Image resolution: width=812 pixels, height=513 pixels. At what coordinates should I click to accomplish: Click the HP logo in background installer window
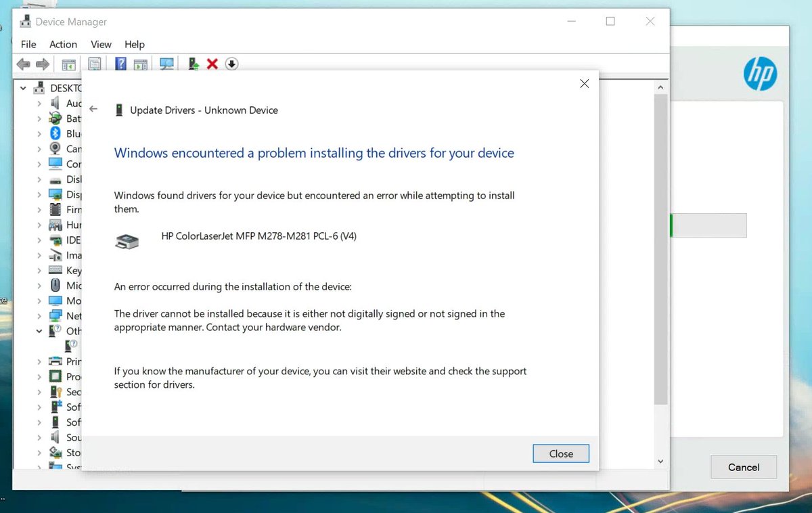click(761, 73)
